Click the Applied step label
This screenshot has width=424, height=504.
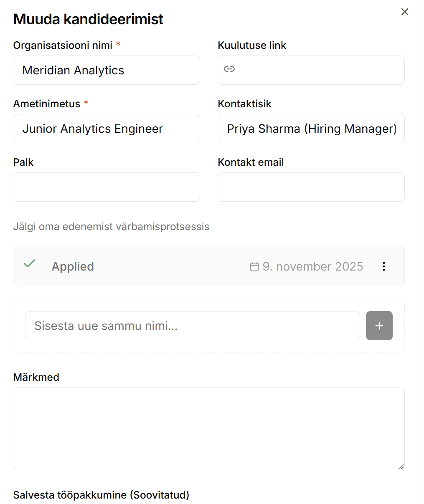pyautogui.click(x=73, y=266)
